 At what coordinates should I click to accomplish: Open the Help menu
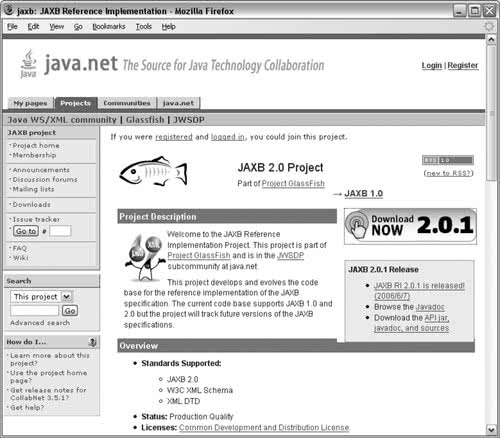[169, 26]
